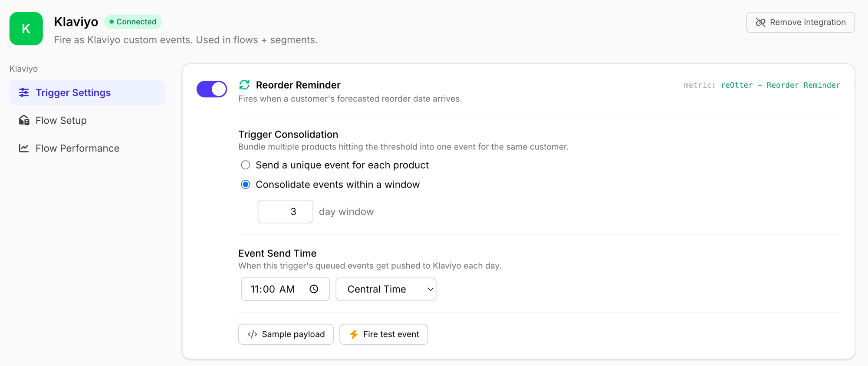868x366 pixels.
Task: Click the code icon on Sample payload
Action: tap(252, 334)
